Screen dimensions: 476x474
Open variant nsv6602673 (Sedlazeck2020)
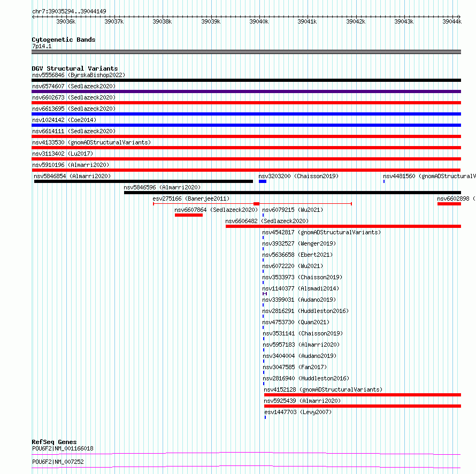pos(74,97)
